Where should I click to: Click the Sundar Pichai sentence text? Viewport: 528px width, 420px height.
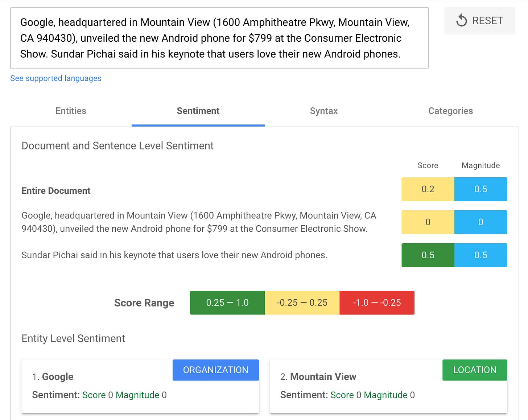174,255
